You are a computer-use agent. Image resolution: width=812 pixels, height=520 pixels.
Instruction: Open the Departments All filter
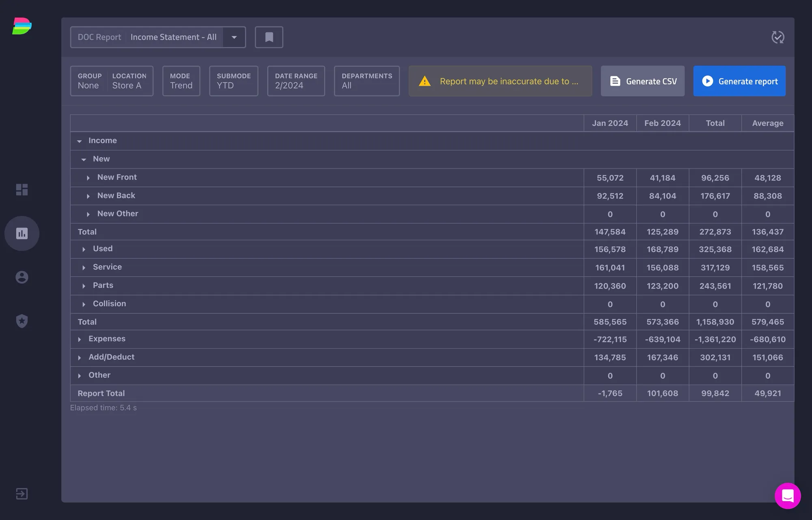tap(367, 81)
